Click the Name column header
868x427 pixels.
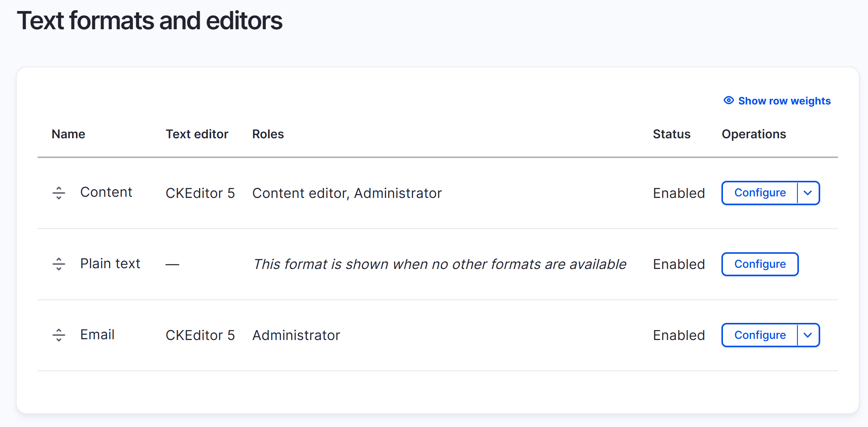pyautogui.click(x=68, y=134)
